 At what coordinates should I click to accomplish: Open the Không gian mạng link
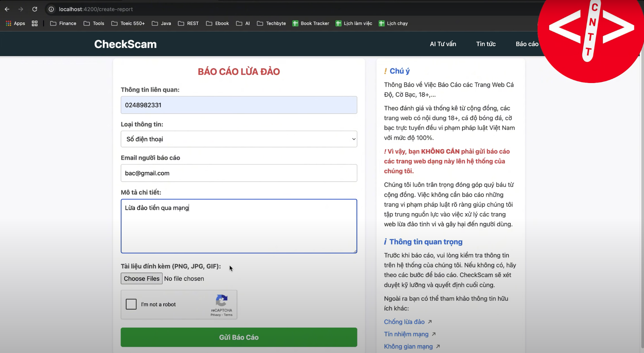[408, 347]
